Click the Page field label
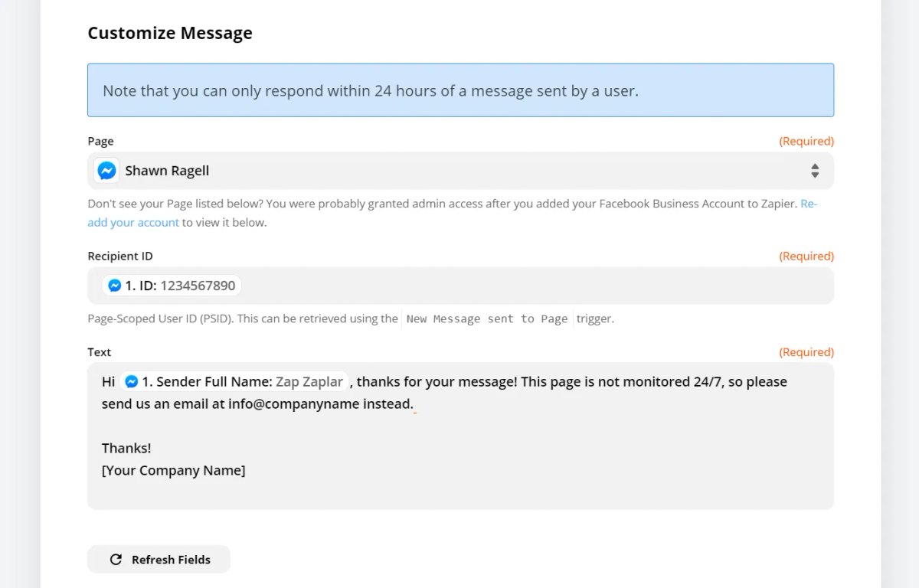The image size is (919, 588). click(100, 141)
